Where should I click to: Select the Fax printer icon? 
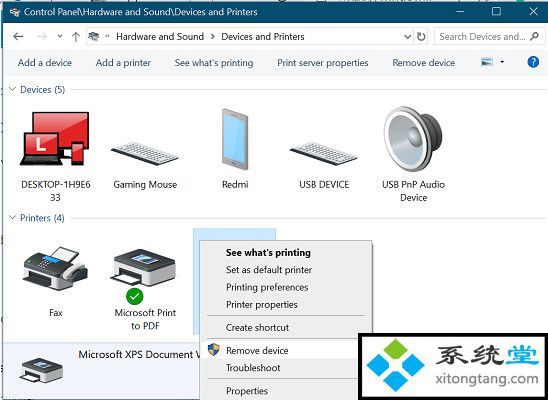[55, 268]
